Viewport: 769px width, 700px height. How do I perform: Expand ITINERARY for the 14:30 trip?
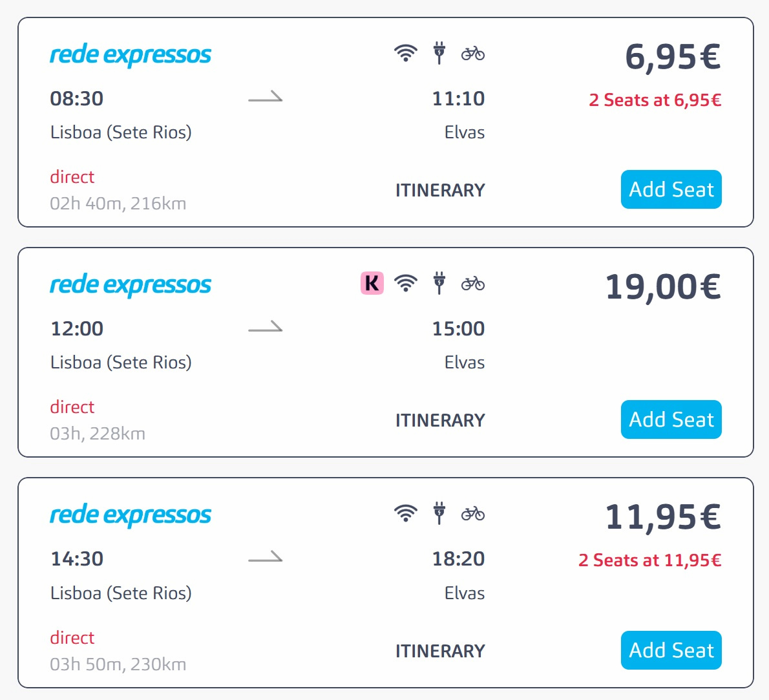point(440,652)
